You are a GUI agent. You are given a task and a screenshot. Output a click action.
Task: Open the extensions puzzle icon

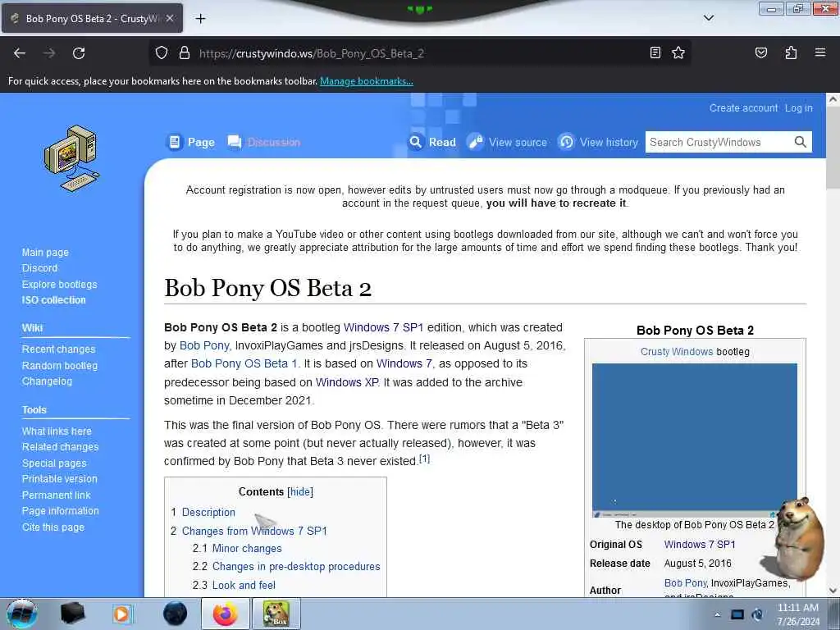791,52
